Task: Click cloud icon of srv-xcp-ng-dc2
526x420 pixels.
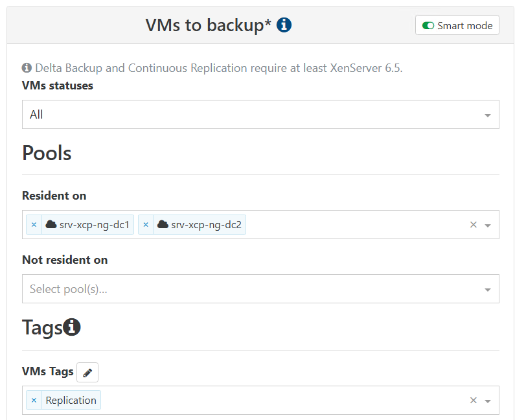Action: [x=163, y=225]
